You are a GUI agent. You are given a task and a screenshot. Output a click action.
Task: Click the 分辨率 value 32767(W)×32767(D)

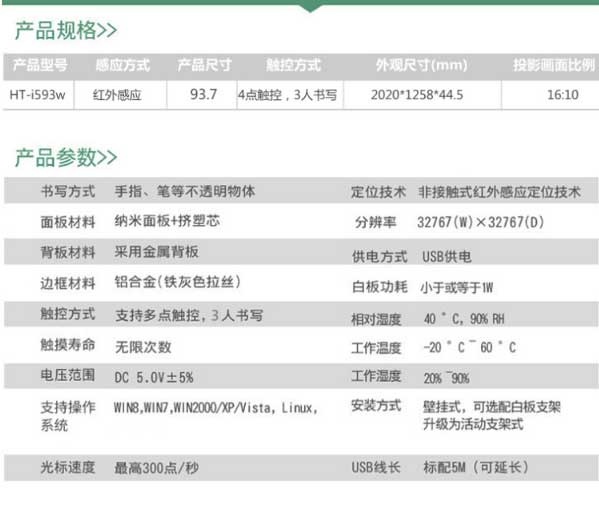(481, 222)
